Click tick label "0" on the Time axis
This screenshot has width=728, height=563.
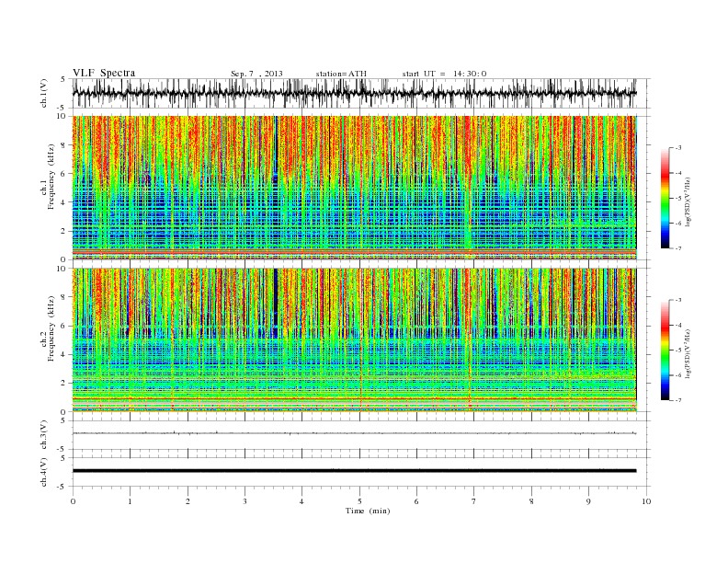73,501
